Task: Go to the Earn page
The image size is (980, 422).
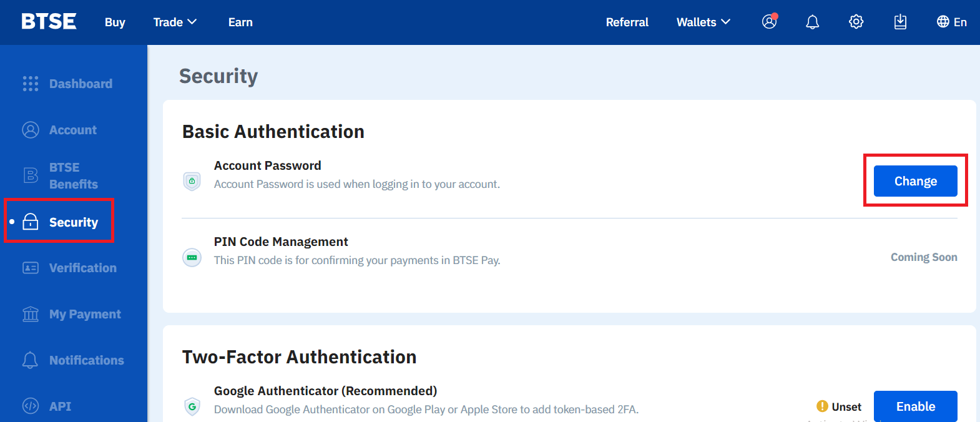Action: [240, 22]
